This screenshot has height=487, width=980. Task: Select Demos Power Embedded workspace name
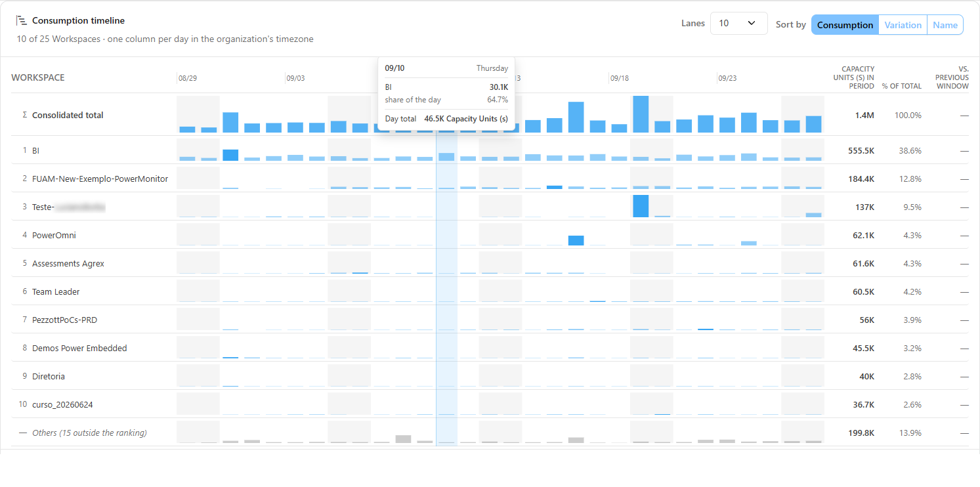click(79, 348)
